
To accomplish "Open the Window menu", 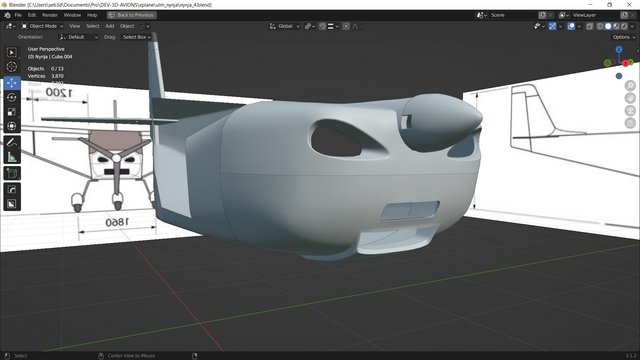I will point(72,15).
